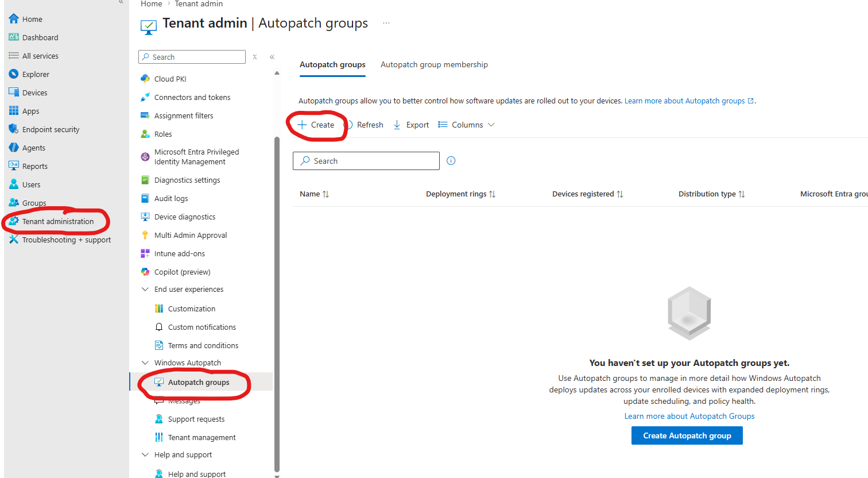The height and width of the screenshot is (478, 868).
Task: Open Terms and conditions
Action: (x=203, y=345)
